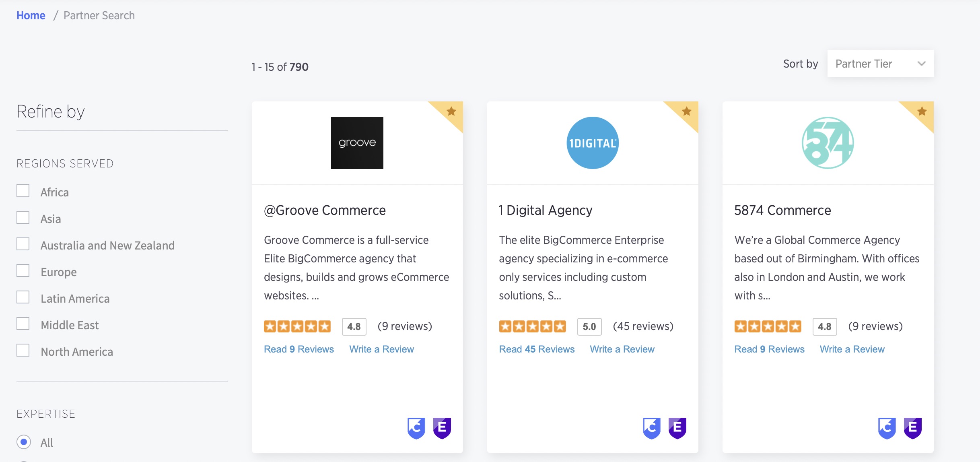Image resolution: width=980 pixels, height=462 pixels.
Task: Select the five-star rating stars for 1 Digital Agency
Action: (x=532, y=326)
